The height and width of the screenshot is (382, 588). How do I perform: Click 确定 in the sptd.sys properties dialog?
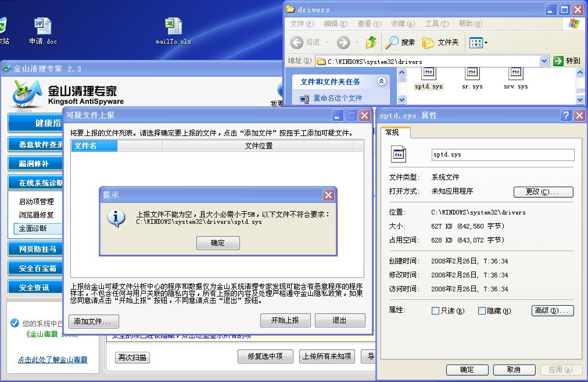(x=467, y=370)
